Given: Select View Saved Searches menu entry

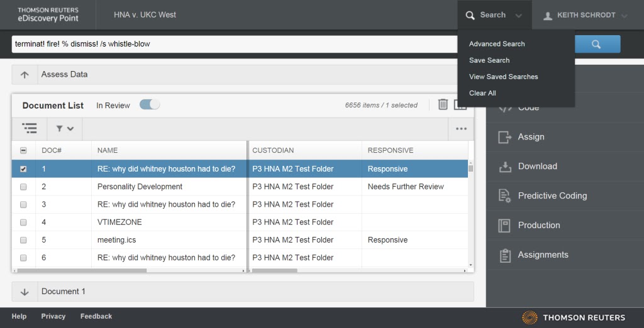Looking at the screenshot, I should [x=504, y=77].
